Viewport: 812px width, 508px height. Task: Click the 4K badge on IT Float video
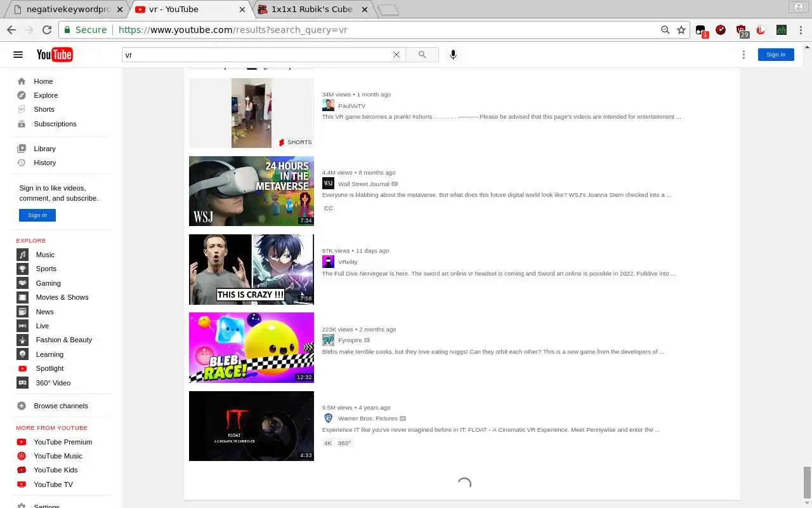tap(327, 443)
